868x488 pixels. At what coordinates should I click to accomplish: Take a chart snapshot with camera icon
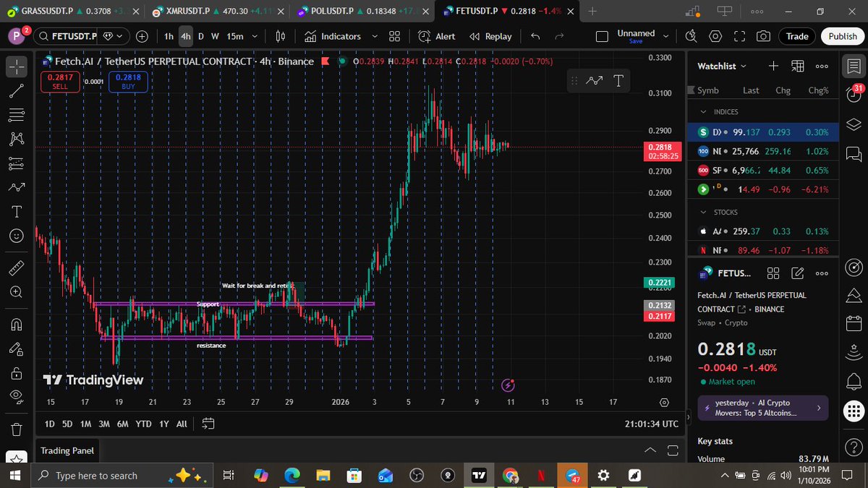763,36
